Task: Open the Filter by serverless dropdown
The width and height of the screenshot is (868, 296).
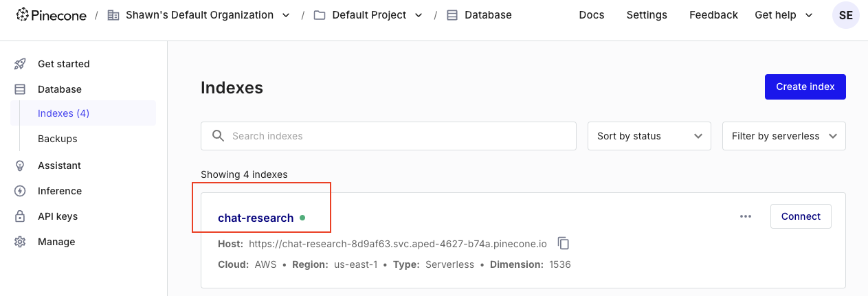Action: 783,136
